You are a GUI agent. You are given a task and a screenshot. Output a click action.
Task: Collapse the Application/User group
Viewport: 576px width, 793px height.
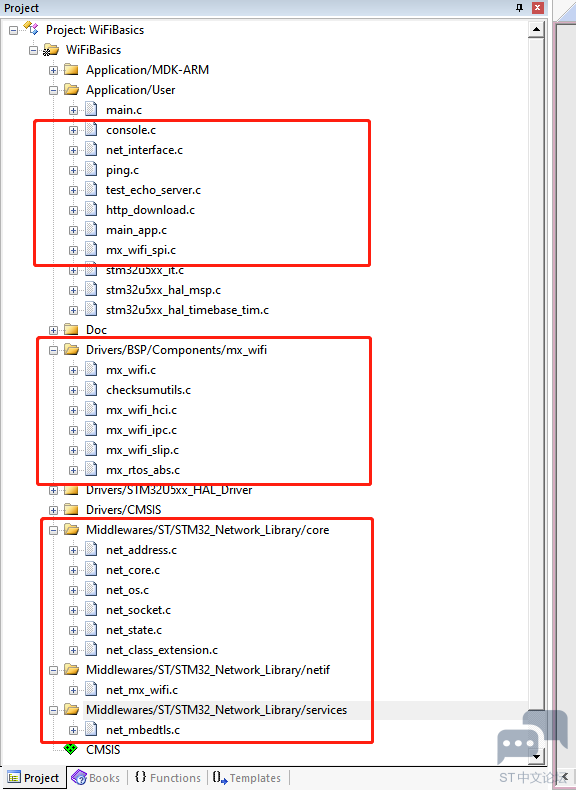pos(53,91)
